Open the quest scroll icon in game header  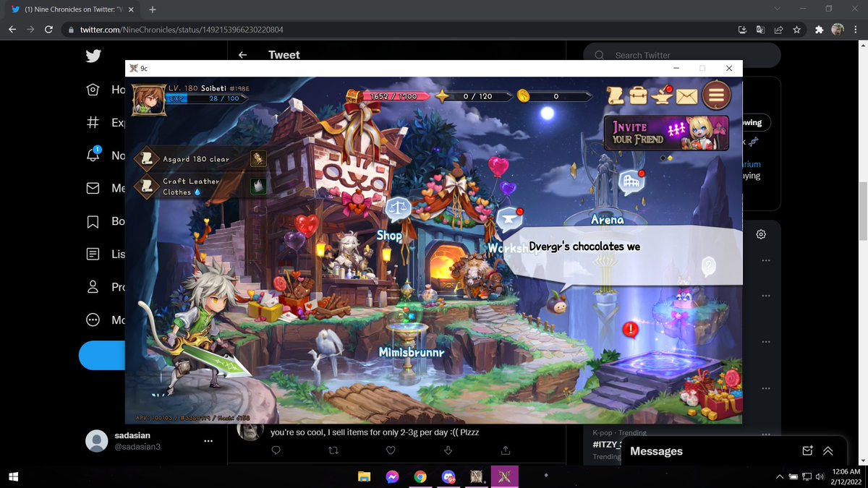tap(616, 95)
